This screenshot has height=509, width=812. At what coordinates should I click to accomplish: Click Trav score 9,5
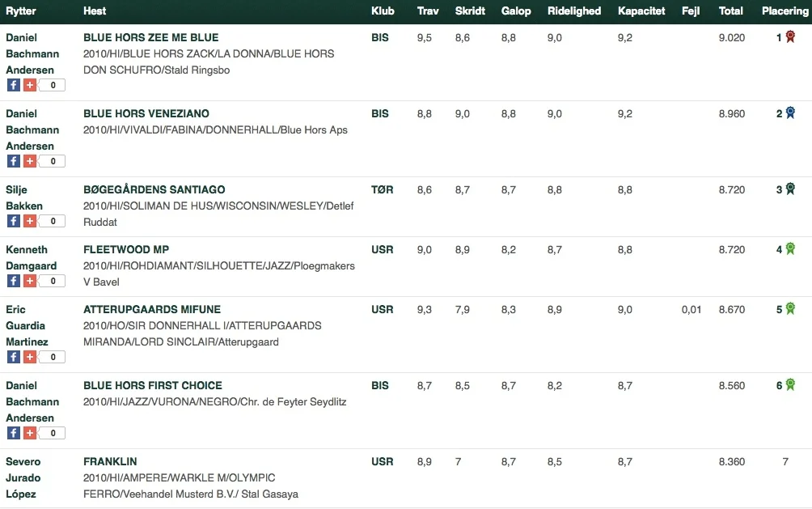(424, 38)
